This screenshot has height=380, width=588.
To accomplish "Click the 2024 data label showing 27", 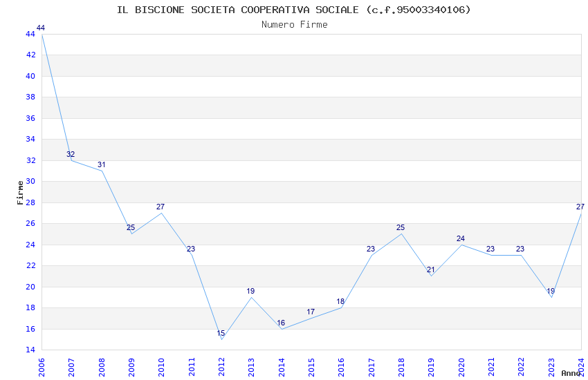I will coord(580,207).
